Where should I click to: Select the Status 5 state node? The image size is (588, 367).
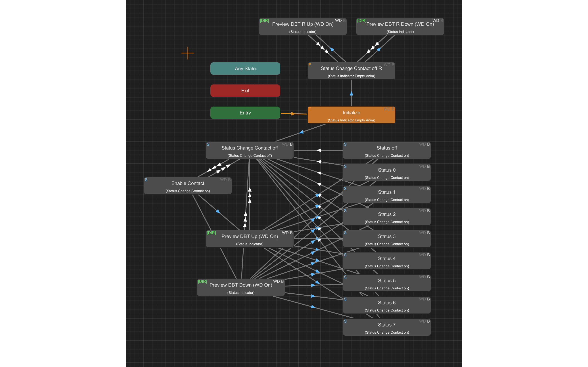tap(387, 283)
